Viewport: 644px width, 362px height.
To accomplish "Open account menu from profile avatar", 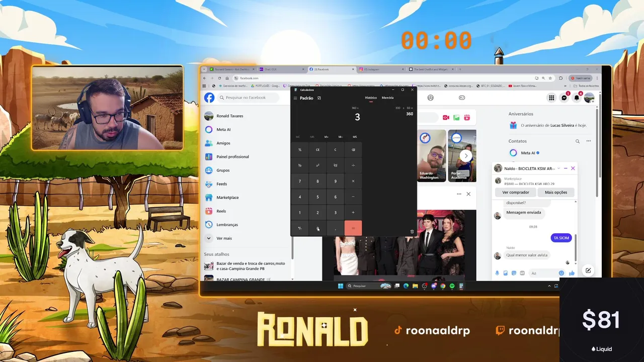I will pyautogui.click(x=589, y=98).
